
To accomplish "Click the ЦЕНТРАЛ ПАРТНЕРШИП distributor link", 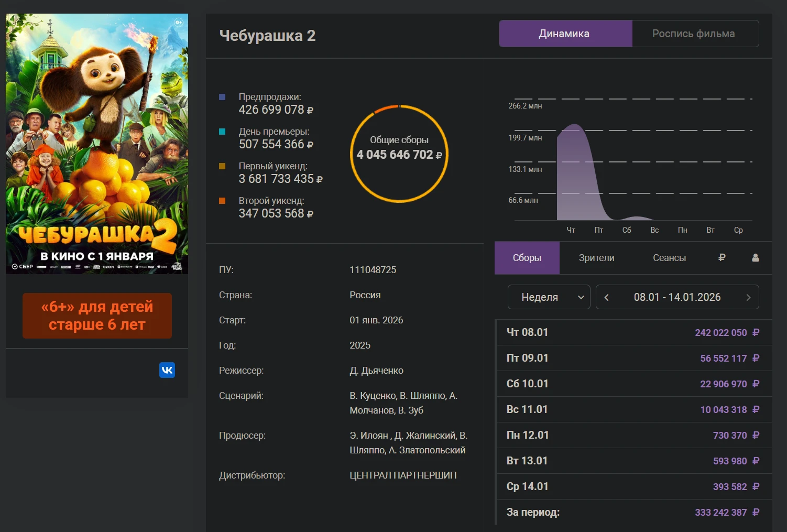I will point(403,475).
